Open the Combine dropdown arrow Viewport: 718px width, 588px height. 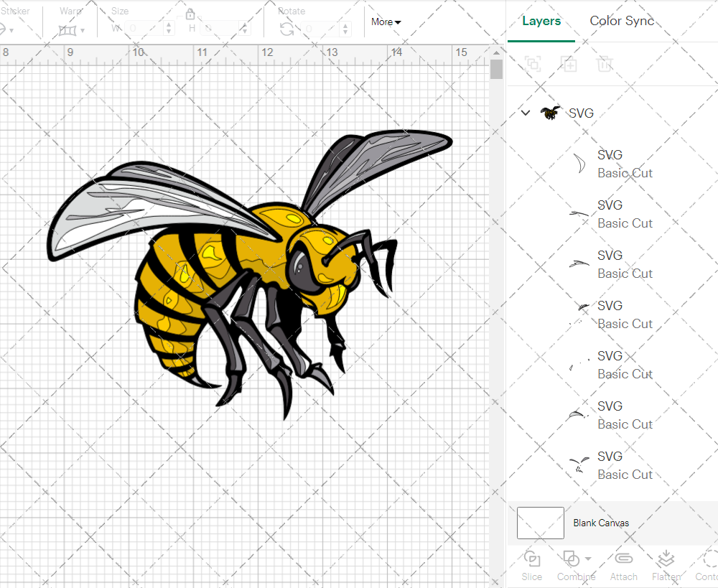(588, 559)
